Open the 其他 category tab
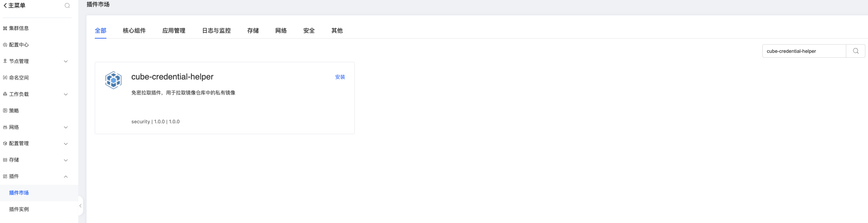868x223 pixels. click(x=337, y=31)
